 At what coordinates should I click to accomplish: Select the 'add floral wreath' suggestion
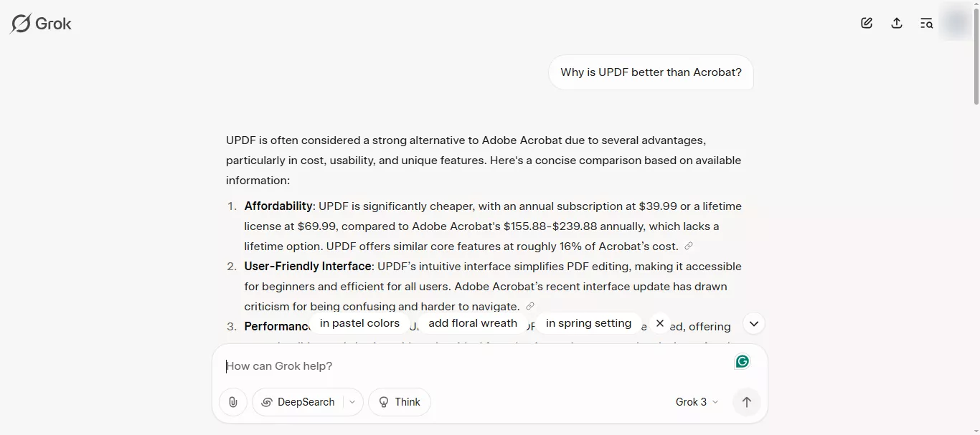(x=473, y=323)
